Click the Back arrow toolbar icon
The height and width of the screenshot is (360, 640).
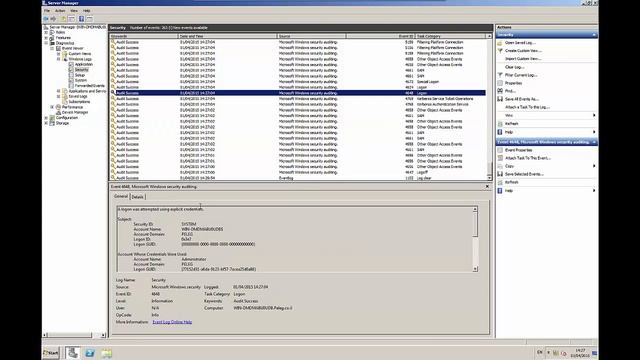(46, 19)
